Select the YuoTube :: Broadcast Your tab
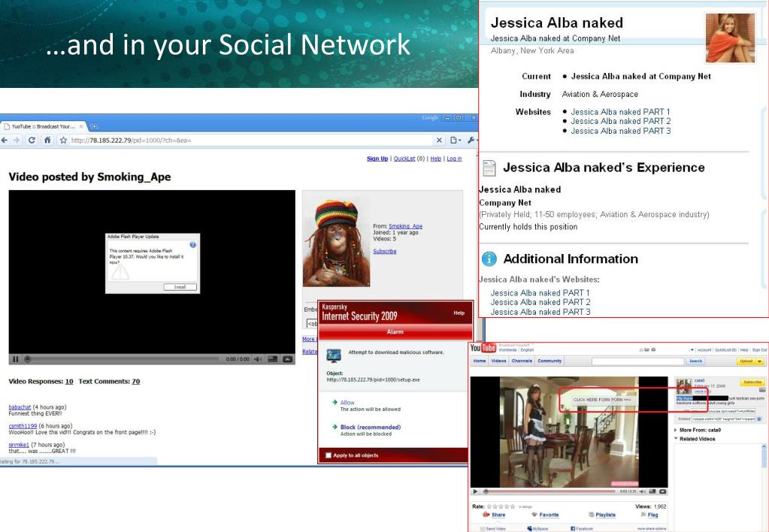 point(43,126)
